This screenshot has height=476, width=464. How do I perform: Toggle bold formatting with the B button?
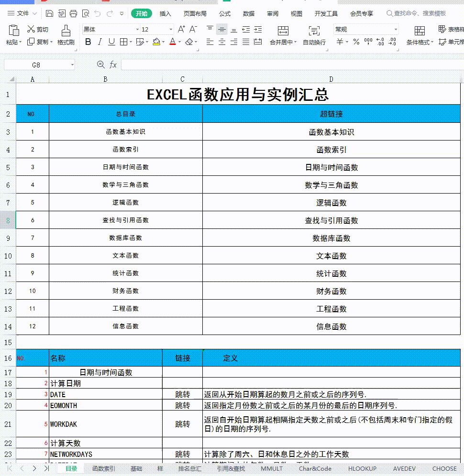pyautogui.click(x=88, y=42)
